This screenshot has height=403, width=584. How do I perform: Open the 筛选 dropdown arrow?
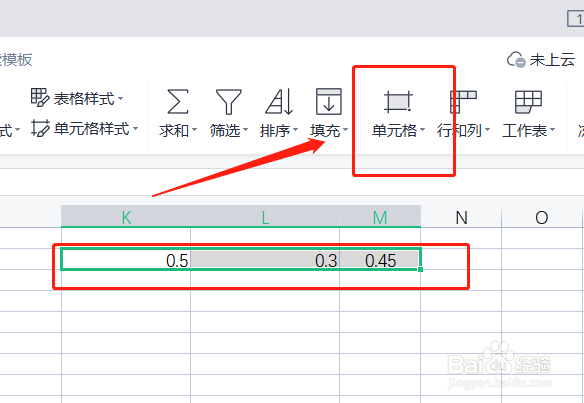click(x=245, y=131)
